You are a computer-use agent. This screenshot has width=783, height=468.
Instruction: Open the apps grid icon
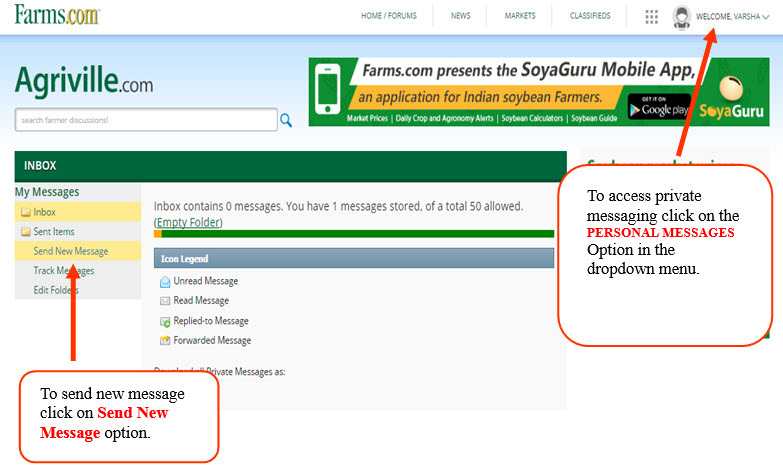652,17
